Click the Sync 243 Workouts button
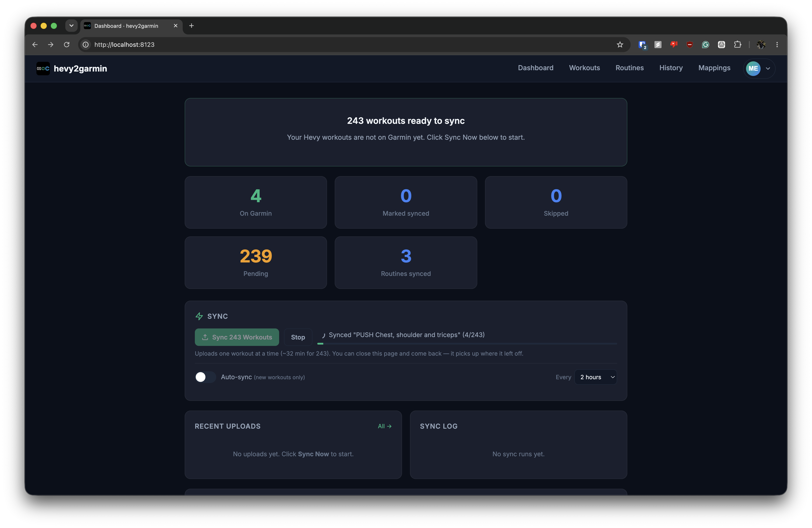Viewport: 812px width, 528px height. pyautogui.click(x=237, y=337)
